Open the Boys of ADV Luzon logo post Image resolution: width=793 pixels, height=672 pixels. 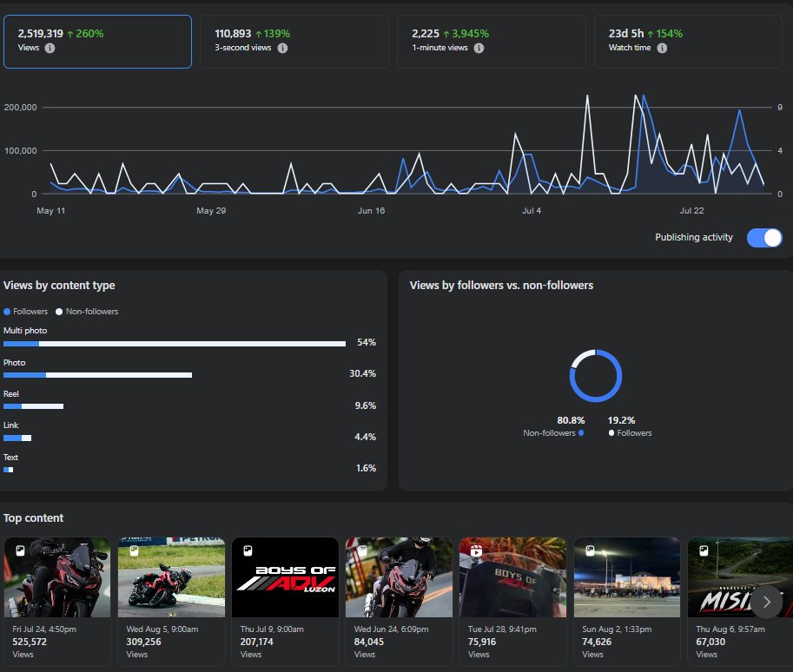point(285,577)
